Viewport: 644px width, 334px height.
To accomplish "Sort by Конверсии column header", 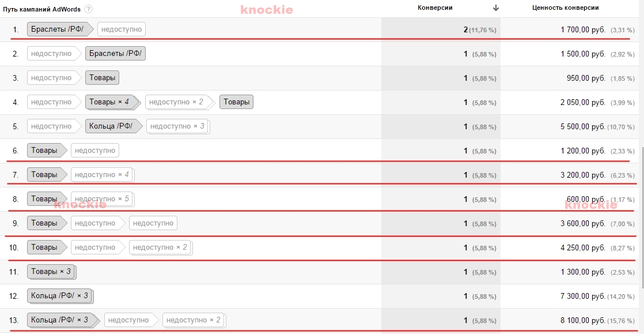I will pyautogui.click(x=435, y=8).
